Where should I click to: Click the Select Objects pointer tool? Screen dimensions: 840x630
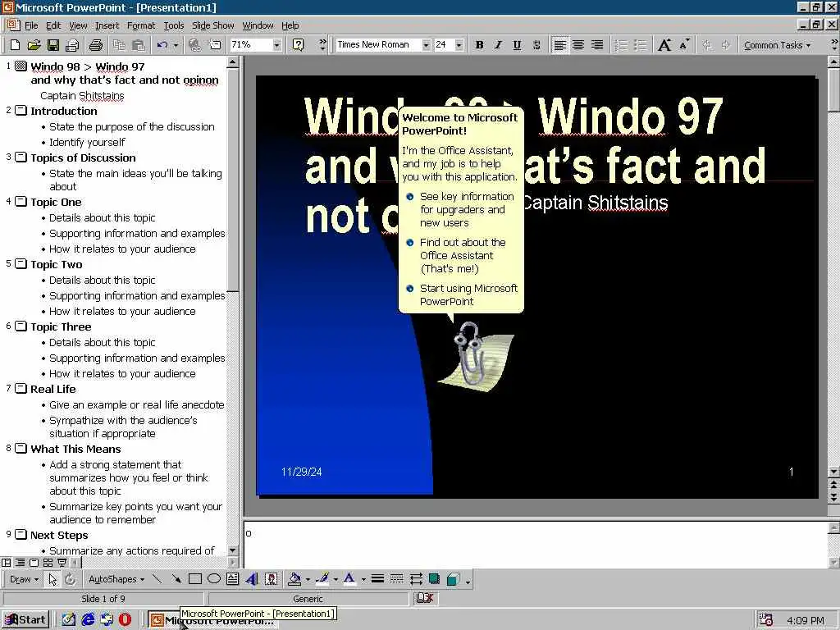[x=52, y=579]
